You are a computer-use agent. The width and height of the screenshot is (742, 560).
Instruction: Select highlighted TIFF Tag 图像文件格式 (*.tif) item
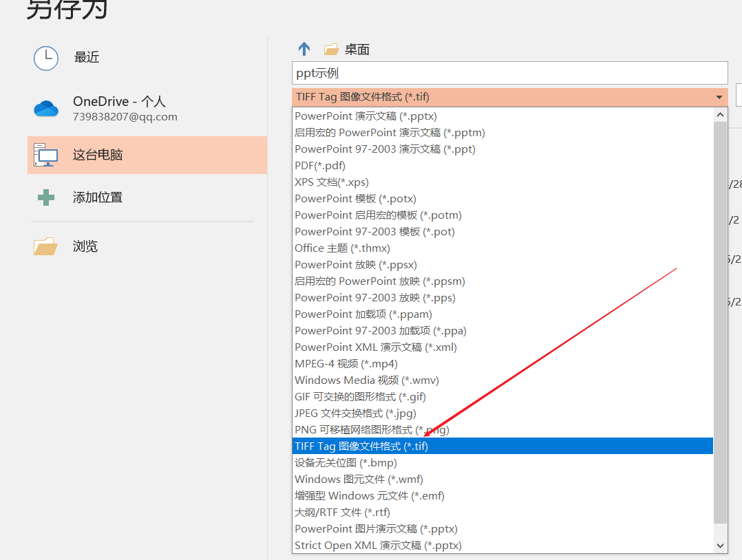502,446
